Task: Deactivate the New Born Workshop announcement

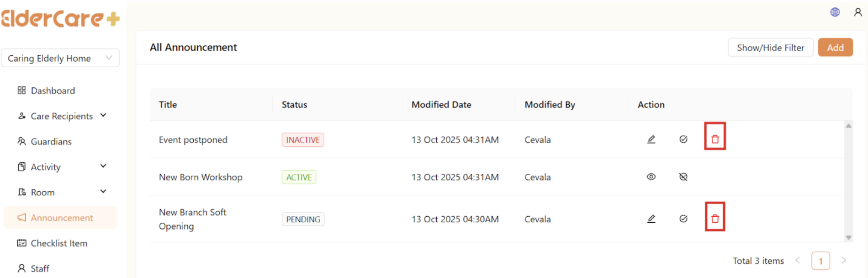Action: 683,177
